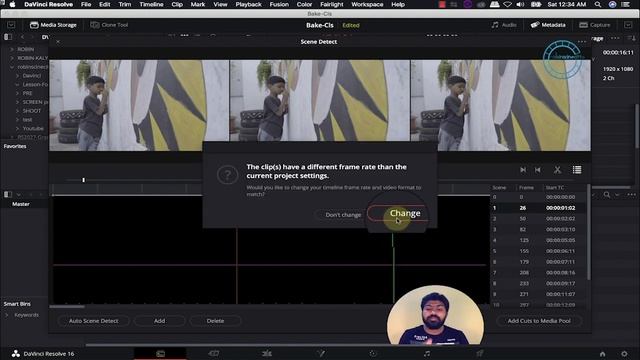Open macOS Spotlight search icon

coord(598,4)
